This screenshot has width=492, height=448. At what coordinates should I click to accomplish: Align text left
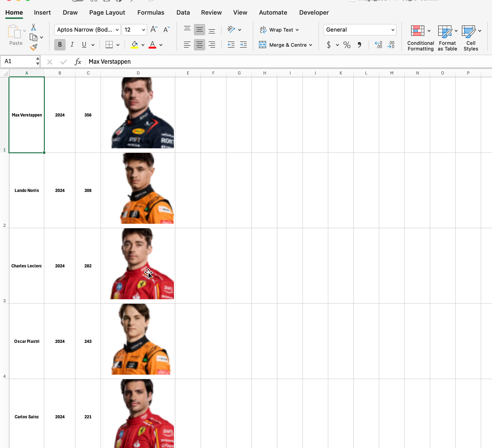(x=187, y=45)
